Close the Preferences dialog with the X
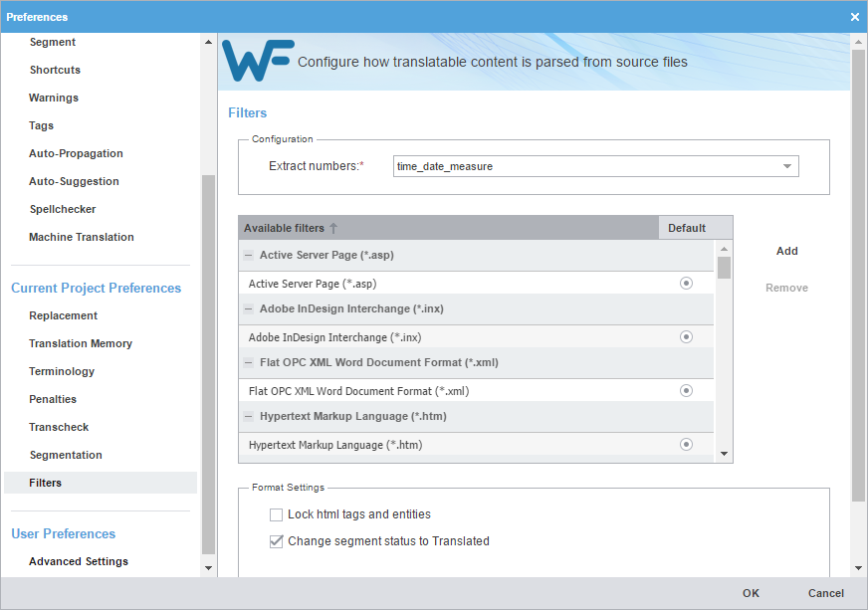The height and width of the screenshot is (610, 868). (x=855, y=17)
